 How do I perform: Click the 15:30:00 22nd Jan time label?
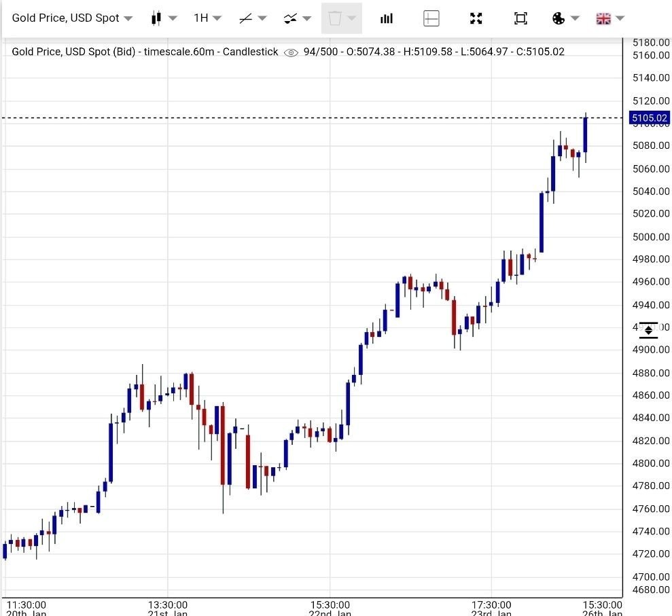[330, 605]
